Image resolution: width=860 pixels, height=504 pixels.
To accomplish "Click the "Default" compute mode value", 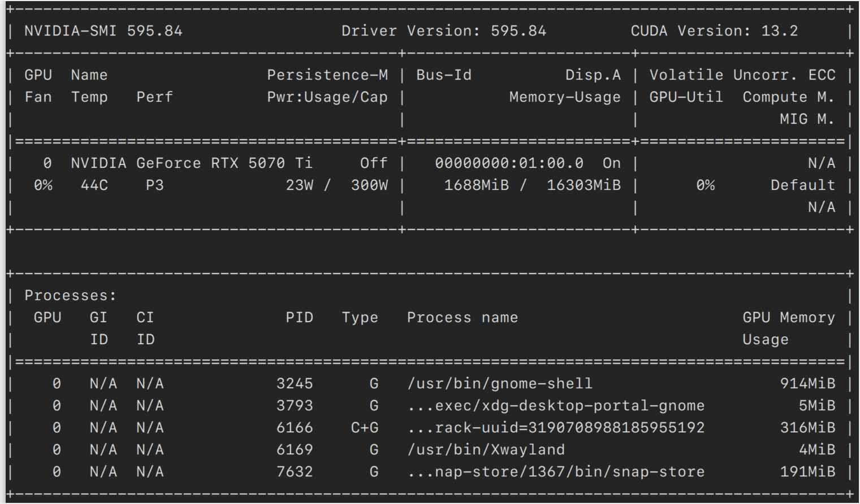I will [803, 185].
